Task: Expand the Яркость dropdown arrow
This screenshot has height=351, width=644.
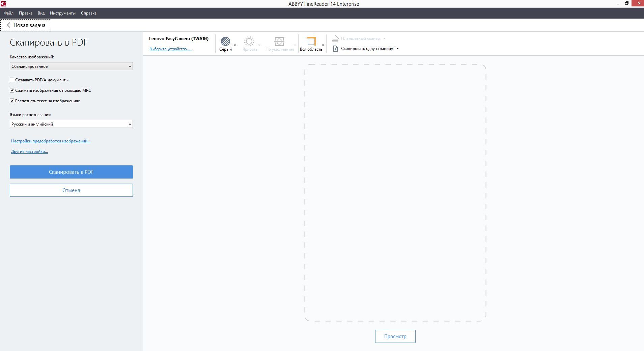Action: click(x=259, y=45)
